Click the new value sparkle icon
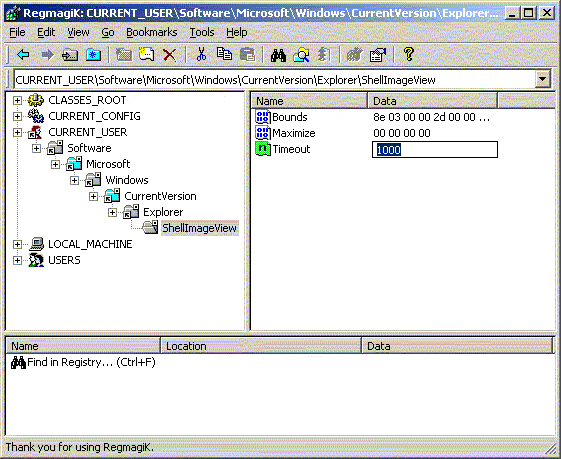 pyautogui.click(x=147, y=55)
